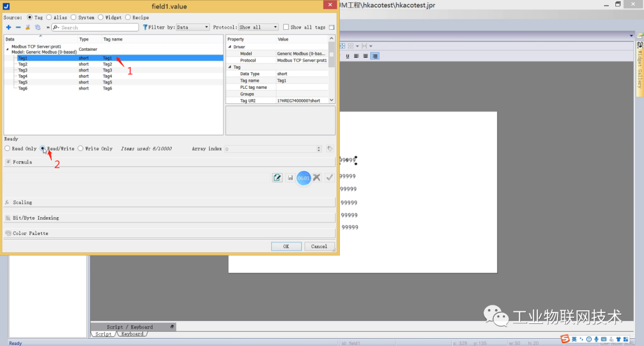The width and height of the screenshot is (644, 346).
Task: Collapse the Driver property group
Action: click(x=229, y=47)
